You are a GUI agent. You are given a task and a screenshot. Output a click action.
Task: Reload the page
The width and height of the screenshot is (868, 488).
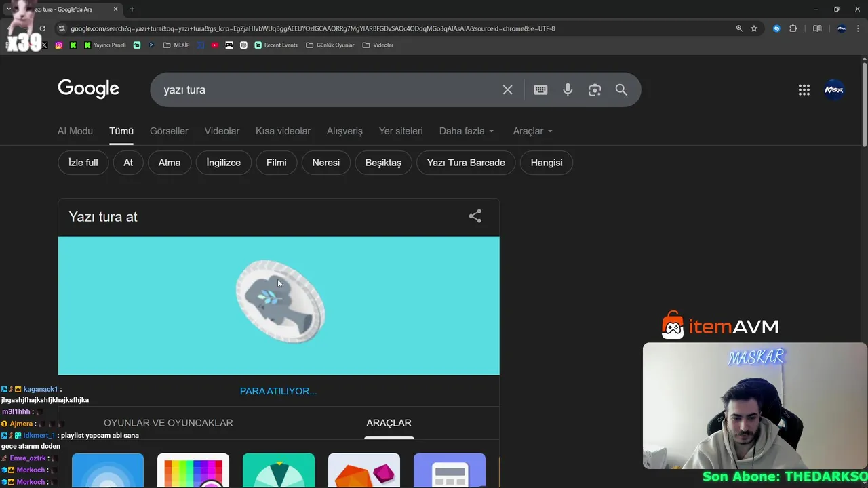click(x=42, y=28)
